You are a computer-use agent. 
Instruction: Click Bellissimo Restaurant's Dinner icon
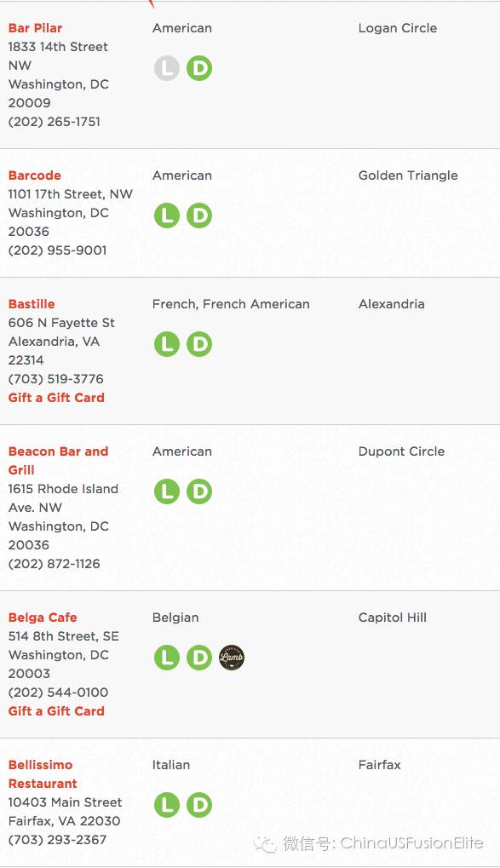click(x=199, y=804)
